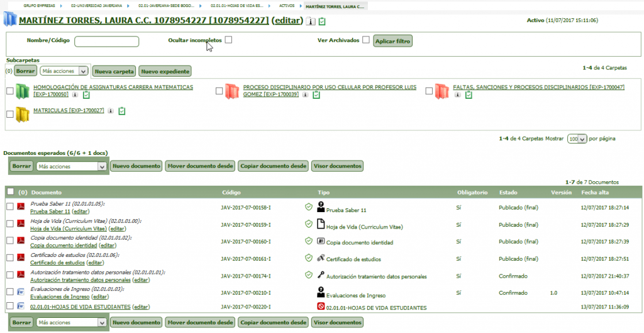Image resolution: width=644 pixels, height=333 pixels.
Task: Sort by Fecha alta column header
Action: pos(595,193)
